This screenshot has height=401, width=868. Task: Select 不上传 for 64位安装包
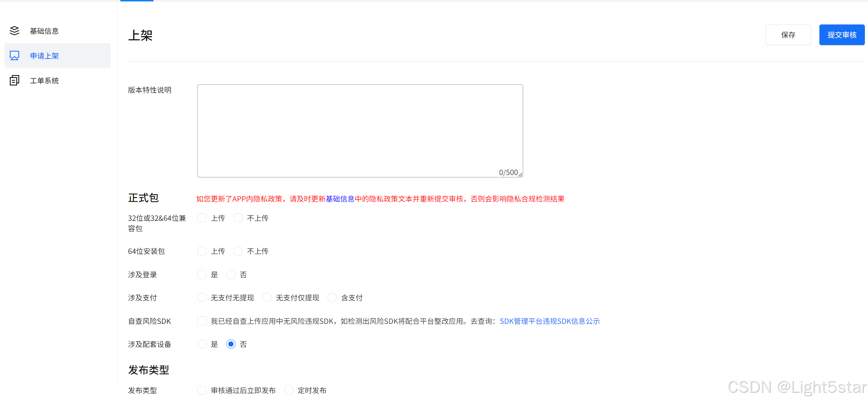point(238,251)
